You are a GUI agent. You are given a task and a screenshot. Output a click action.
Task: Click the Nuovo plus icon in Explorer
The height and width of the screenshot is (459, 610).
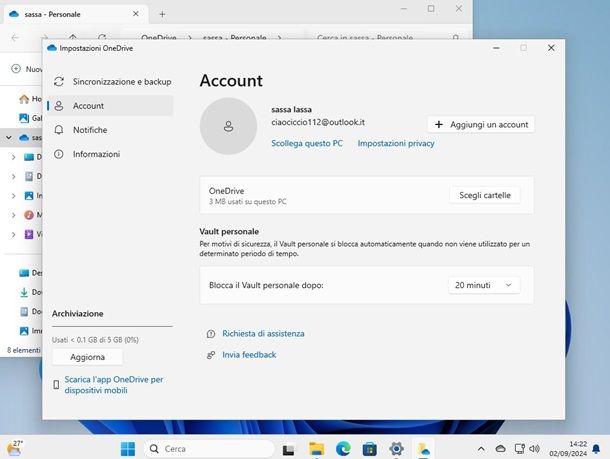coord(16,69)
